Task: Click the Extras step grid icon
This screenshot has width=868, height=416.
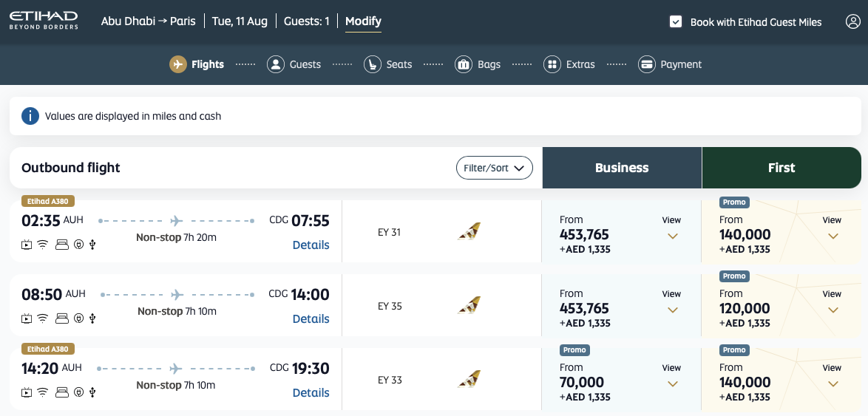Action: click(552, 64)
